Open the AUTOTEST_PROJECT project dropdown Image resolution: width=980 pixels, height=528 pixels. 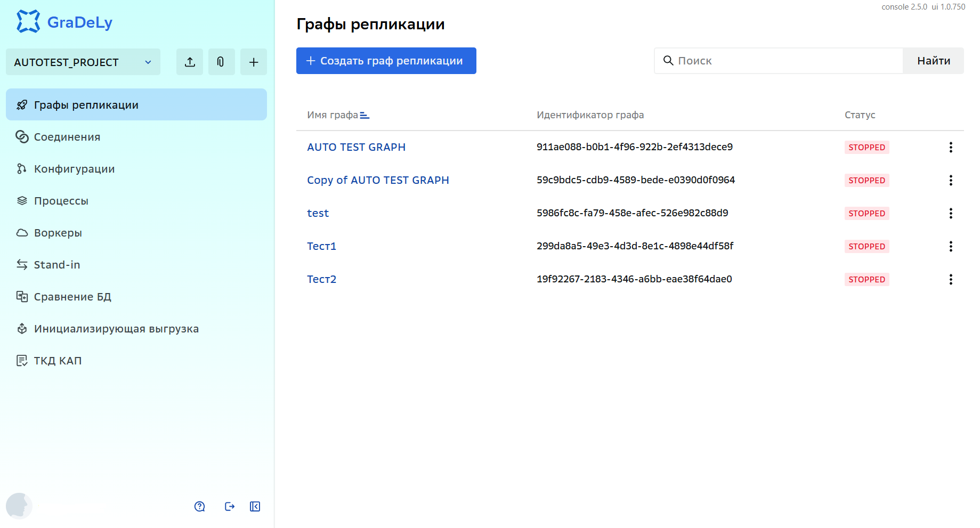(x=83, y=62)
